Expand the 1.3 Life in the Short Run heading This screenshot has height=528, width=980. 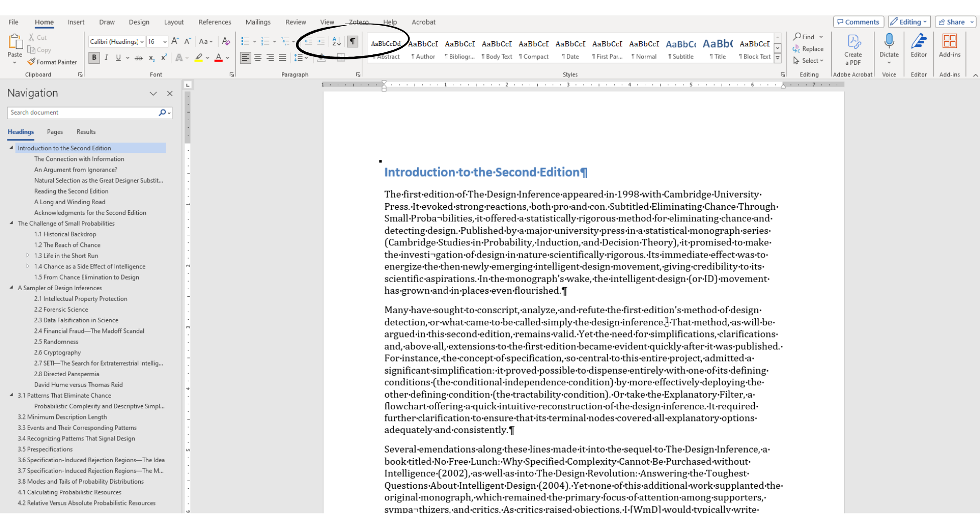pyautogui.click(x=28, y=255)
